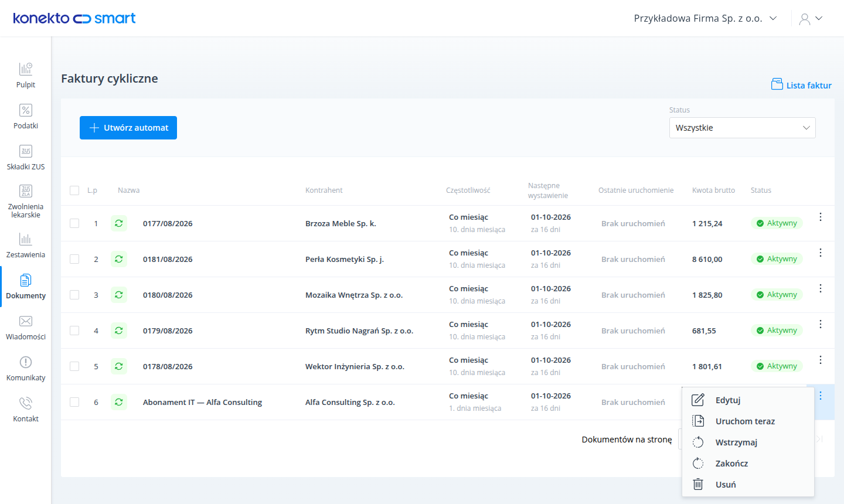Click recurring icon for 0181/08/2026
The image size is (844, 504).
(x=119, y=259)
